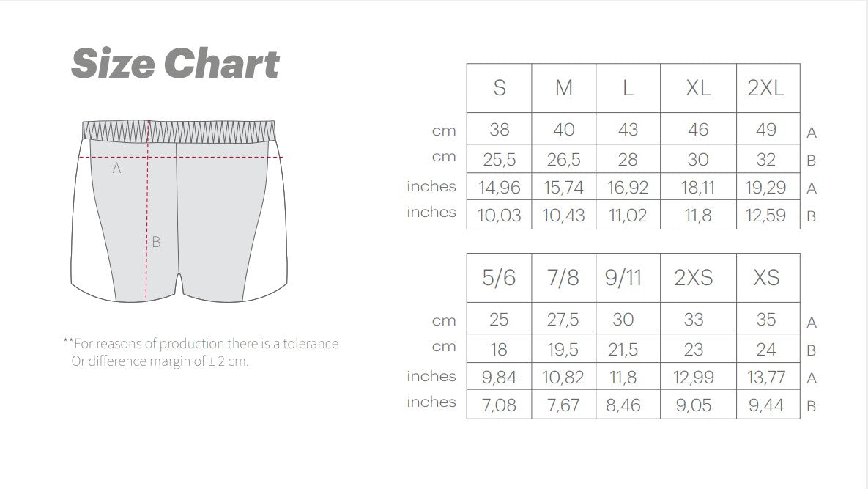
Task: Select the M size column header
Action: [563, 88]
